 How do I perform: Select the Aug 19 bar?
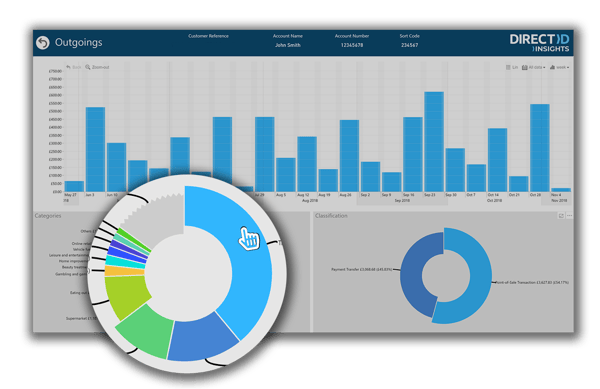point(328,181)
